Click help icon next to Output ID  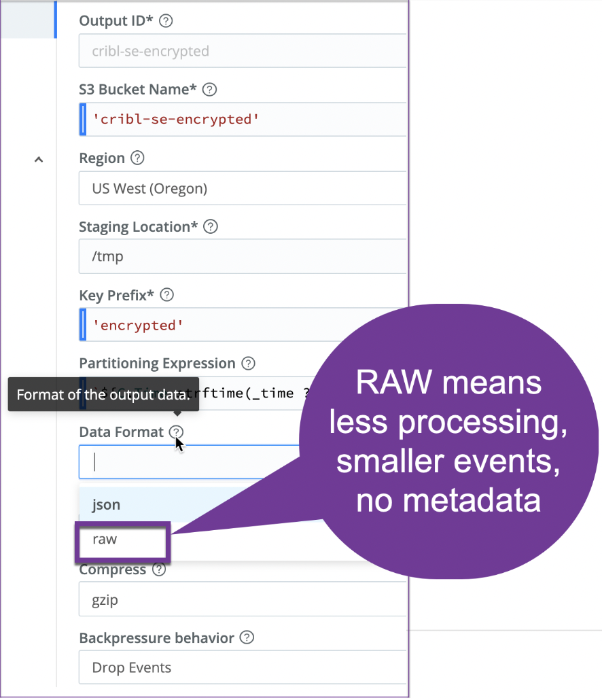coord(166,21)
